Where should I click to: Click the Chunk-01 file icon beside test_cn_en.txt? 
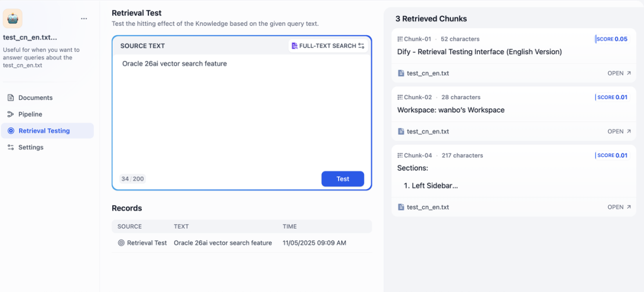tap(401, 73)
